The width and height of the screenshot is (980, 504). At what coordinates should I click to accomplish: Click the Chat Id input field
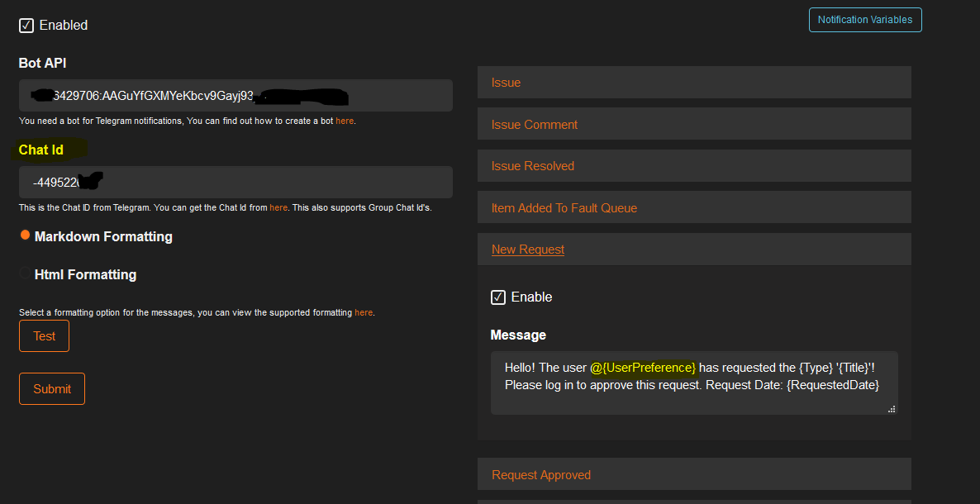(235, 182)
